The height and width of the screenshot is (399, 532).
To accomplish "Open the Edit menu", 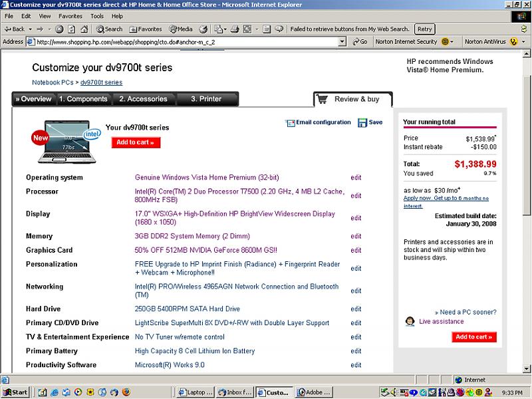I will (26, 16).
